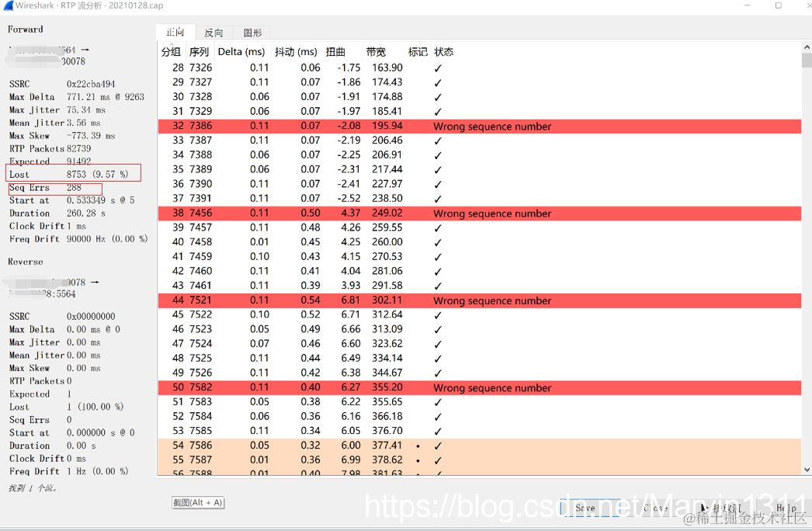Select packet 36 with sequence 7390
The width and height of the screenshot is (812, 531).
tap(480, 184)
